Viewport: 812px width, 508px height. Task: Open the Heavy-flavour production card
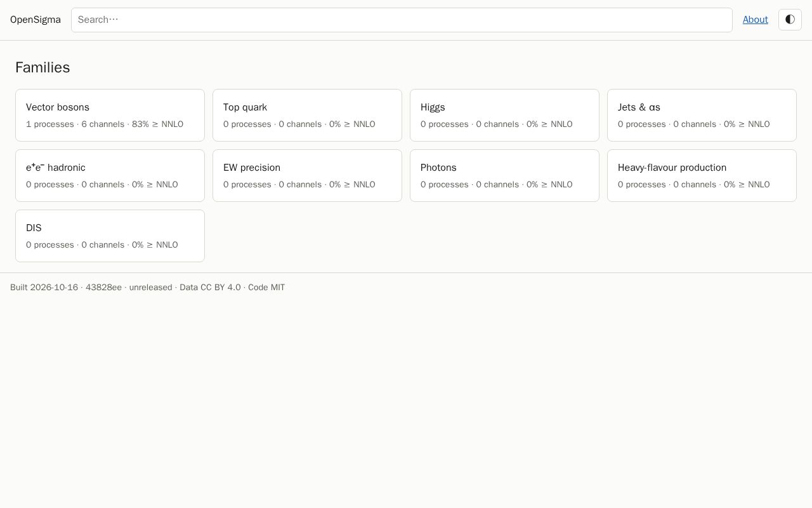tap(702, 175)
